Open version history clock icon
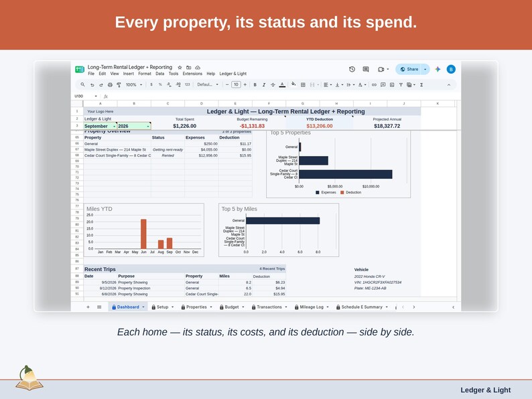 point(352,69)
